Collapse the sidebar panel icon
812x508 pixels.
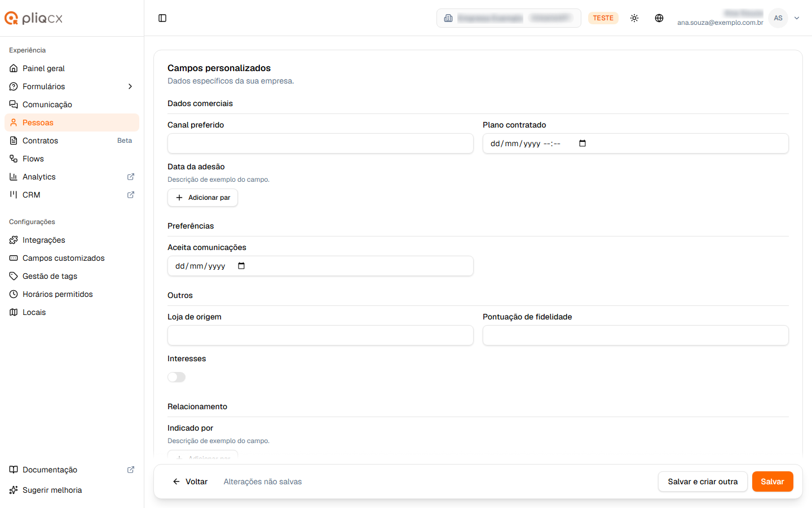click(162, 18)
